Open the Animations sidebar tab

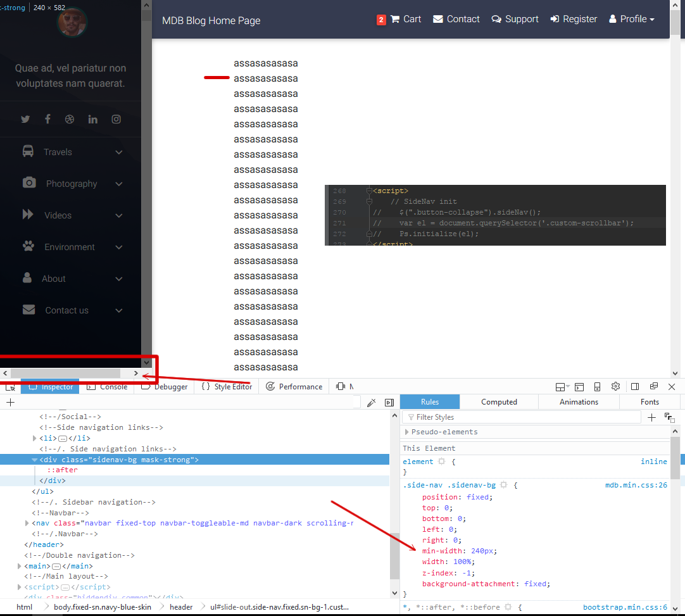coord(579,402)
